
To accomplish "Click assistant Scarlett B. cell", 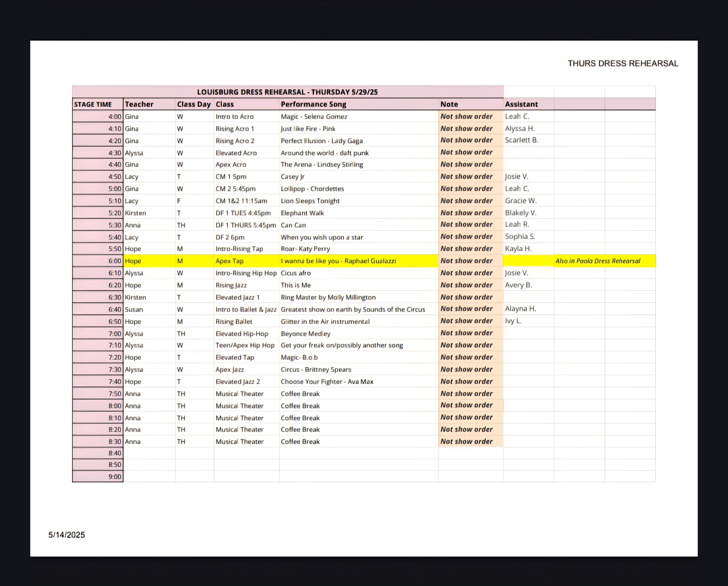I will tap(528, 140).
